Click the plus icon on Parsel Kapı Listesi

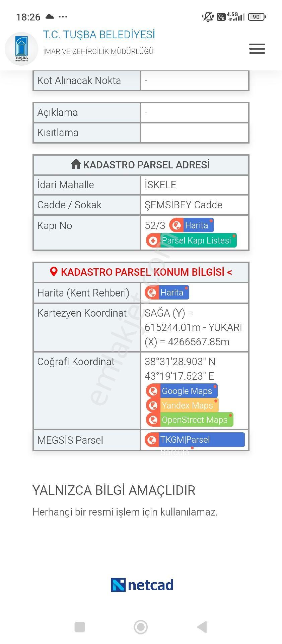(x=153, y=240)
